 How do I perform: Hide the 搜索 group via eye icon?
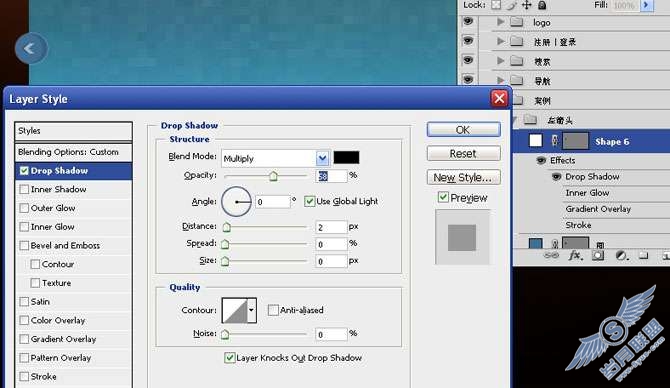tap(468, 60)
